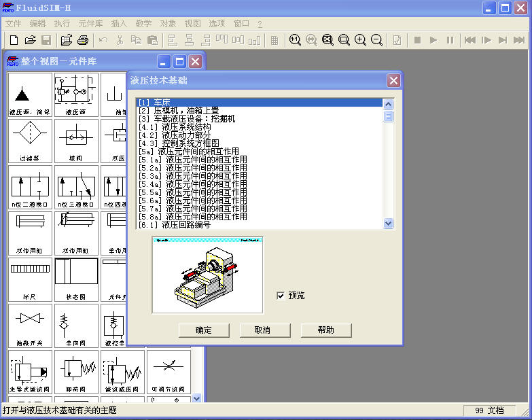Toggle the grid display icon
Viewport: 532px width, 420px height.
click(274, 40)
